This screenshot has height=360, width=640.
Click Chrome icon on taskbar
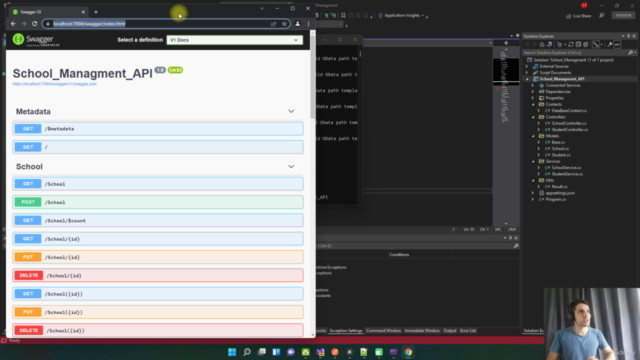pyautogui.click(x=408, y=352)
